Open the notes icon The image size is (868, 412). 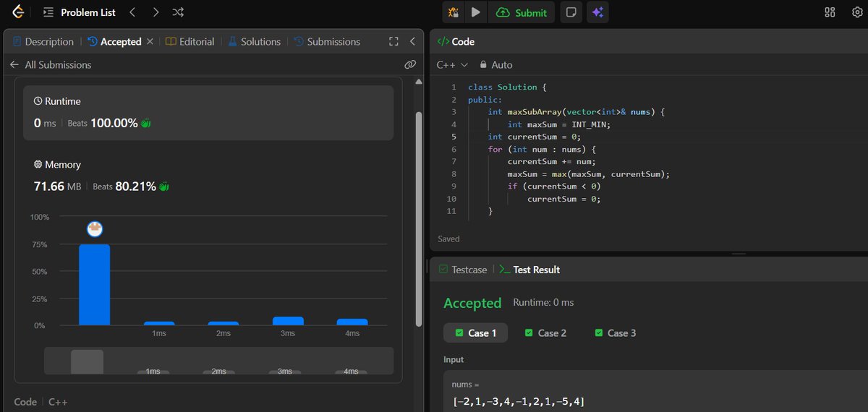(x=571, y=12)
